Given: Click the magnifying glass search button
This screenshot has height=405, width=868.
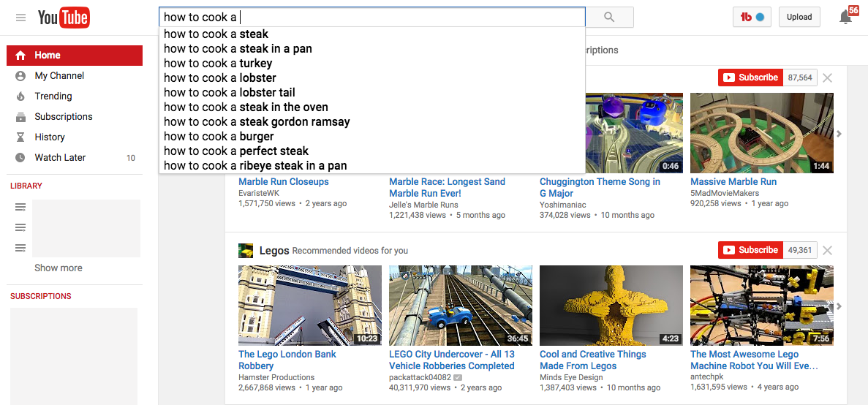Looking at the screenshot, I should click(x=609, y=17).
